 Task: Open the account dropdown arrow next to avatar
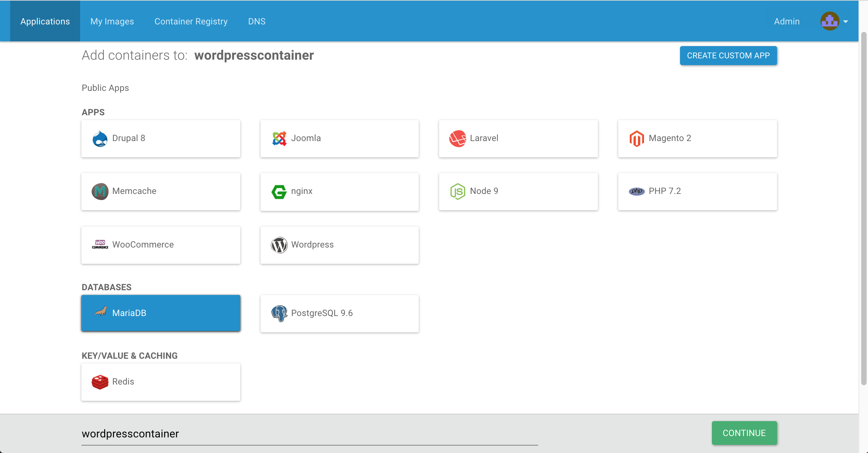845,21
